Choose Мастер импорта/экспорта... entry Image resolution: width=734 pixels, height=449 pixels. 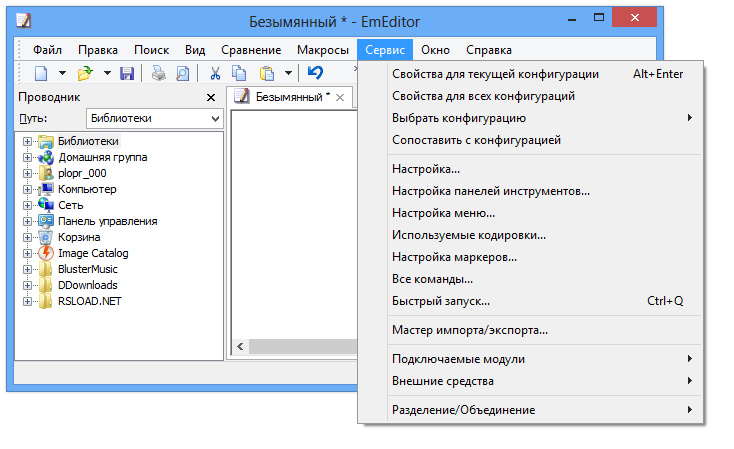pos(531,330)
